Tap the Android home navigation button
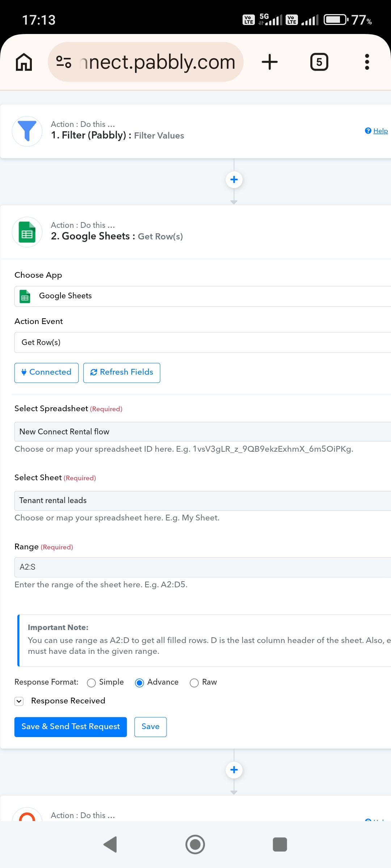Screen dimensions: 391x868 coord(195,844)
